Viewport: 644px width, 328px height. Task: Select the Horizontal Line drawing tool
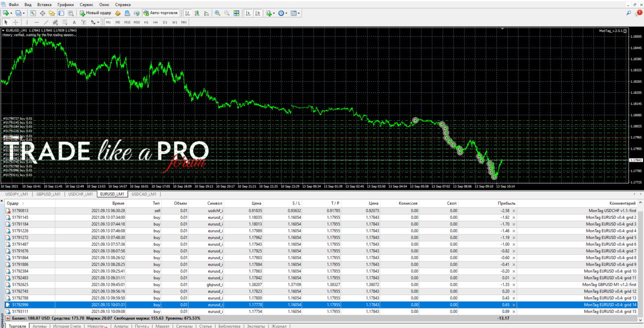click(x=36, y=22)
